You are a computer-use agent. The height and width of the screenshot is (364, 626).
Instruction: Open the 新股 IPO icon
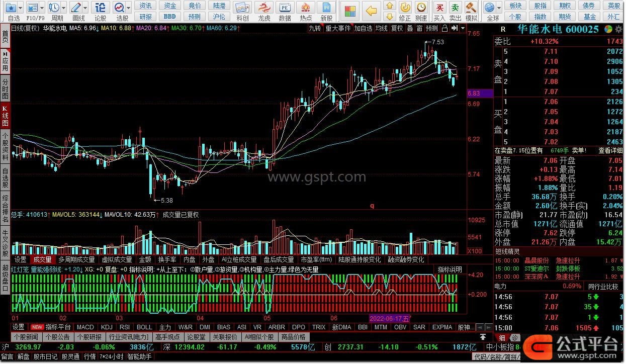[x=326, y=8]
